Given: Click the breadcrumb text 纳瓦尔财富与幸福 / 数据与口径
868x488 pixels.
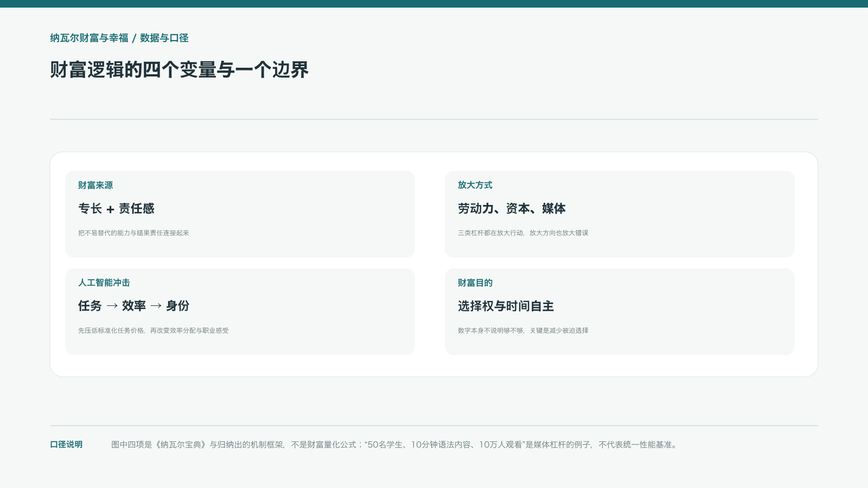Looking at the screenshot, I should 119,38.
